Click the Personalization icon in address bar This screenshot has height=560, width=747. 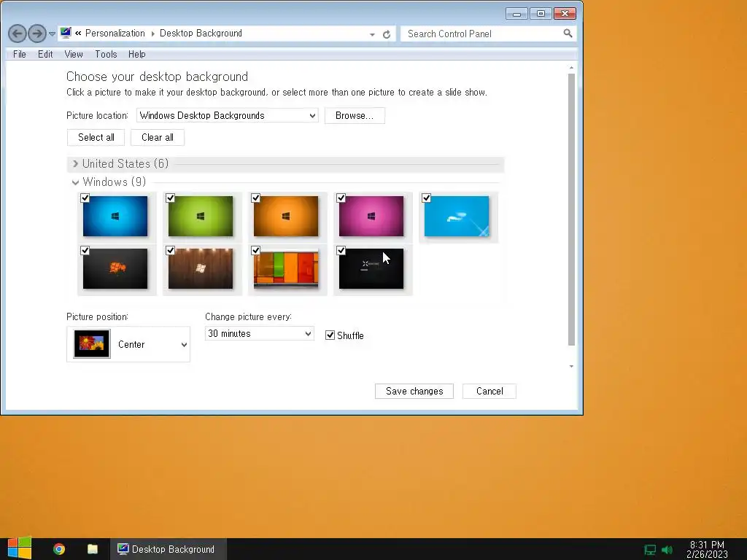coord(66,33)
